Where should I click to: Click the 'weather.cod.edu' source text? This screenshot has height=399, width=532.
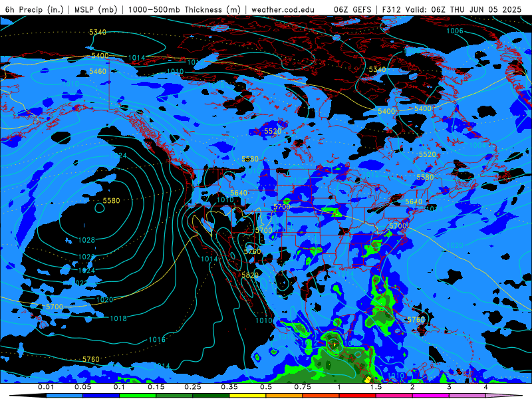pyautogui.click(x=283, y=9)
